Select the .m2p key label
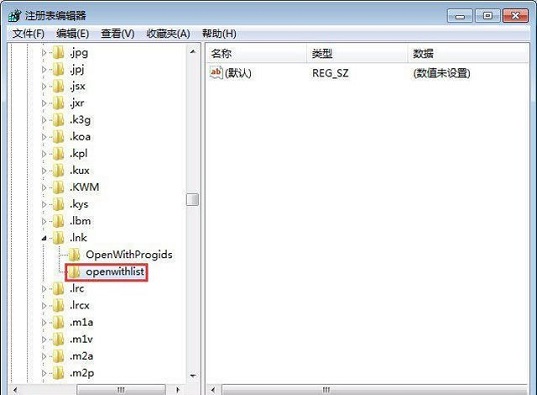 pos(82,373)
